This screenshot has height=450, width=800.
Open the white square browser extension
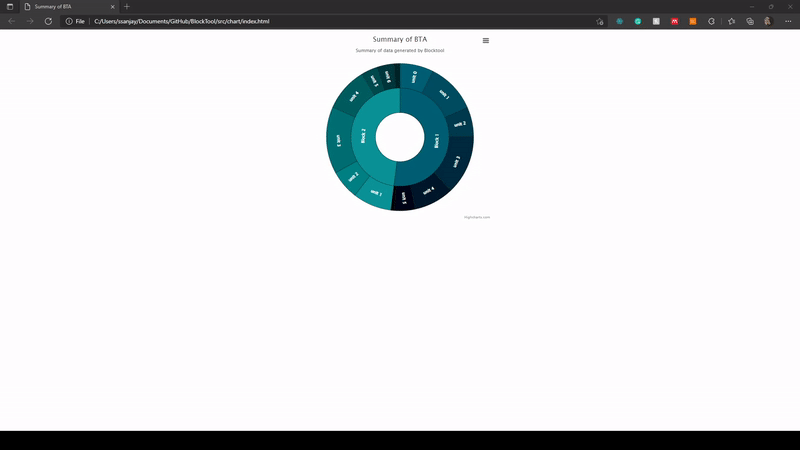(x=656, y=21)
